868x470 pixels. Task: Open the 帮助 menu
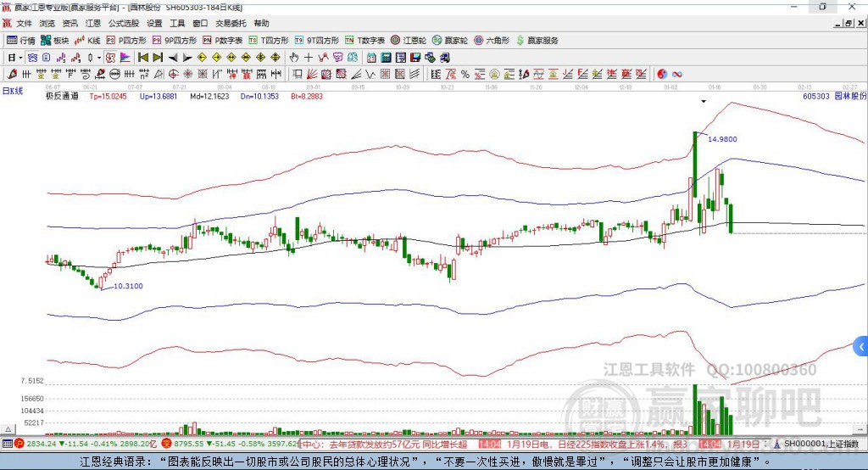click(261, 23)
